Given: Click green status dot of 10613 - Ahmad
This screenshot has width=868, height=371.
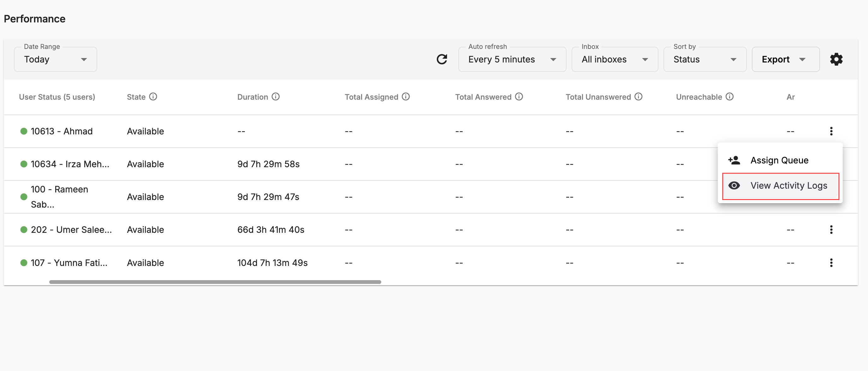Looking at the screenshot, I should (24, 131).
